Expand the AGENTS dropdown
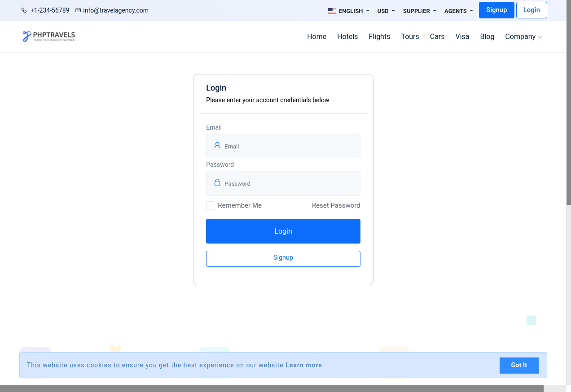The height and width of the screenshot is (392, 571). [x=458, y=11]
